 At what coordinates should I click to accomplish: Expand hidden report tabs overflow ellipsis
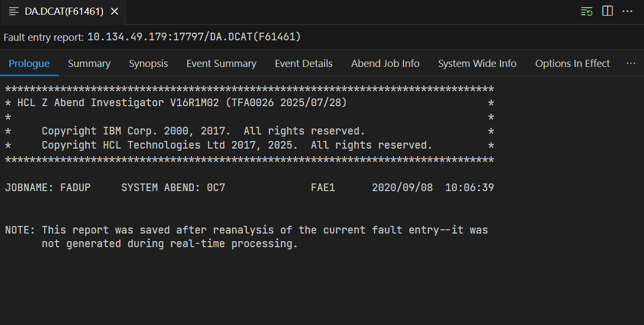(631, 64)
